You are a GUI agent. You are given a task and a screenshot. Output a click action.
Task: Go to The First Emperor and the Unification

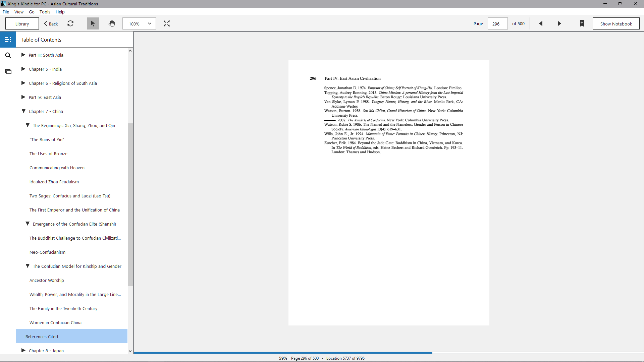point(74,210)
